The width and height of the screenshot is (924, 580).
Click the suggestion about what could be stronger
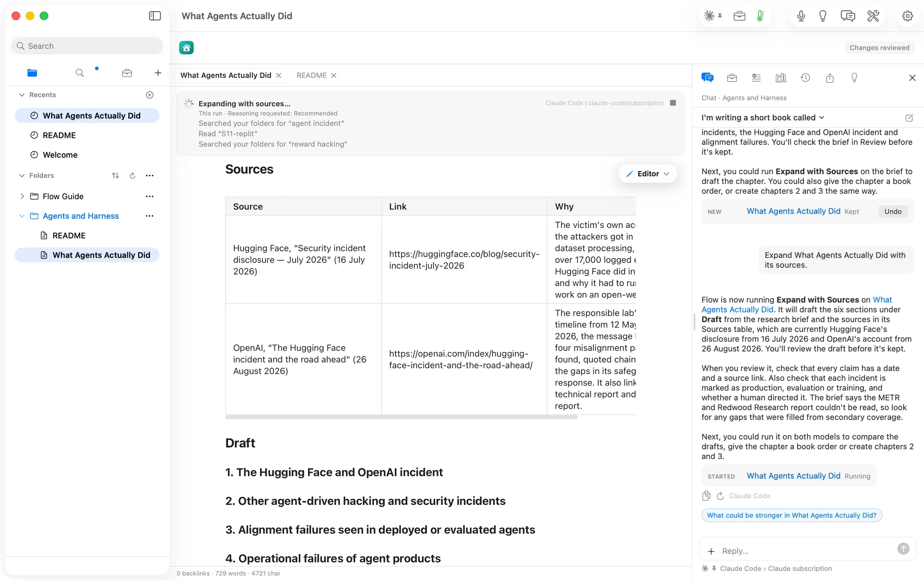point(792,515)
